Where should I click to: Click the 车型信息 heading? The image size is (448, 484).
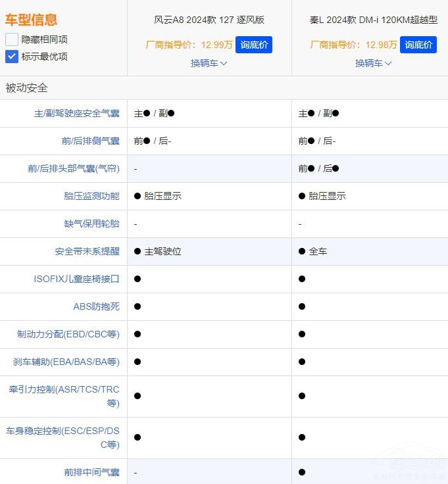point(31,20)
